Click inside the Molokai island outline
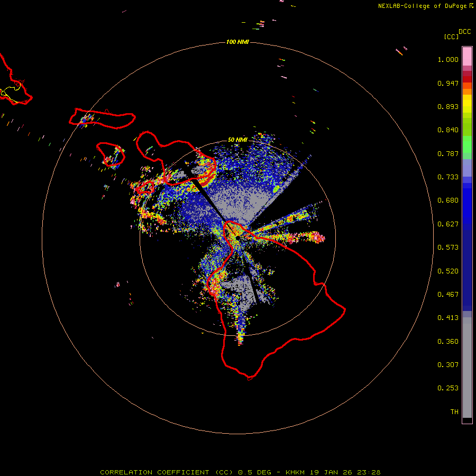 [103, 119]
